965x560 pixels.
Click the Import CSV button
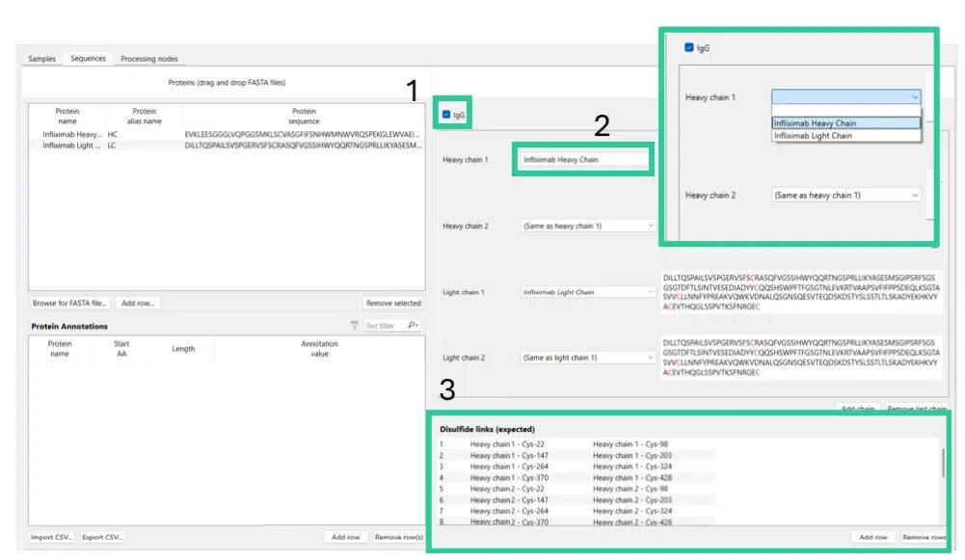pyautogui.click(x=51, y=537)
